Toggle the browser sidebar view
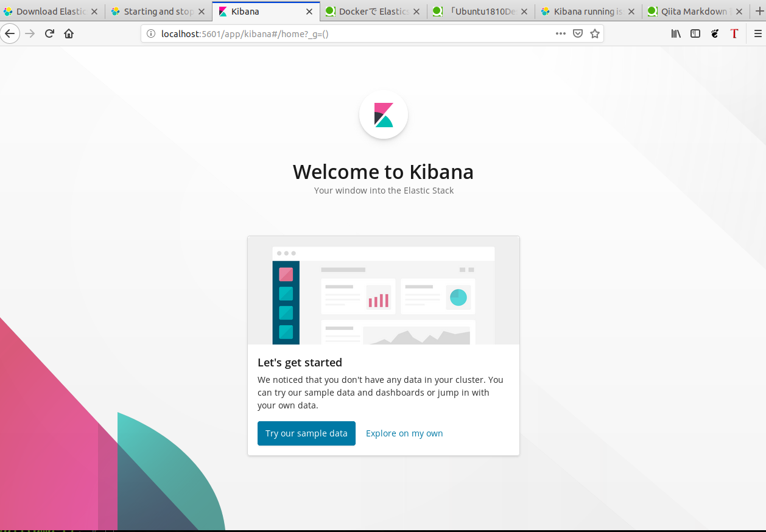 tap(695, 33)
